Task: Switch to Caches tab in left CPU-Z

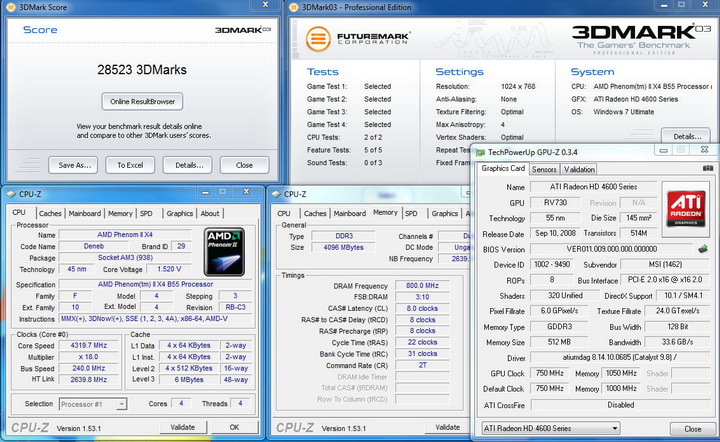Action: [50, 213]
